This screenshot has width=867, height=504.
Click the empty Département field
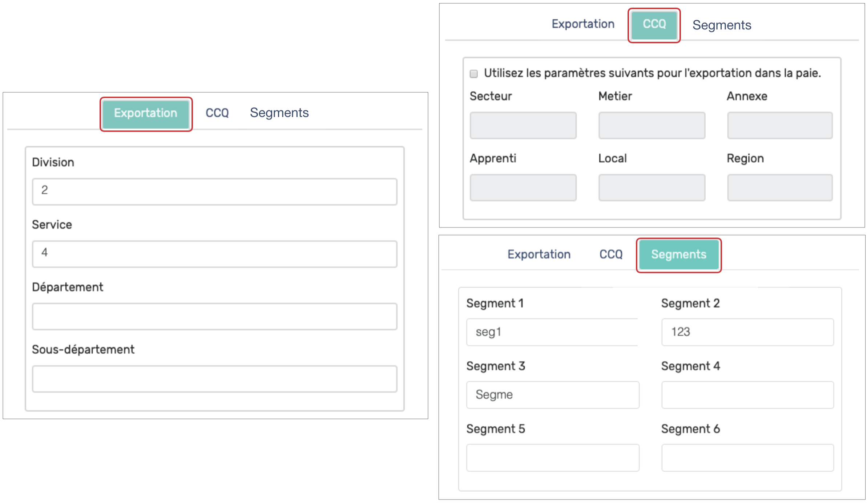(x=214, y=316)
